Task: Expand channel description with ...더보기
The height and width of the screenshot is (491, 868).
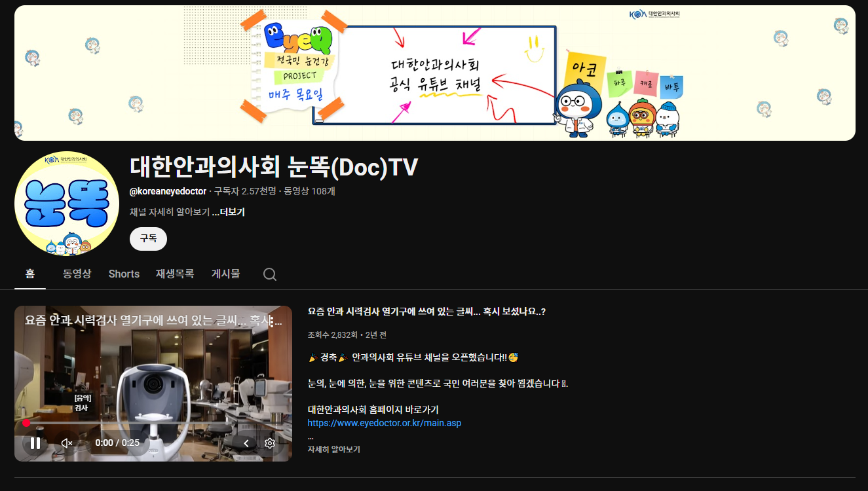Action: tap(229, 212)
